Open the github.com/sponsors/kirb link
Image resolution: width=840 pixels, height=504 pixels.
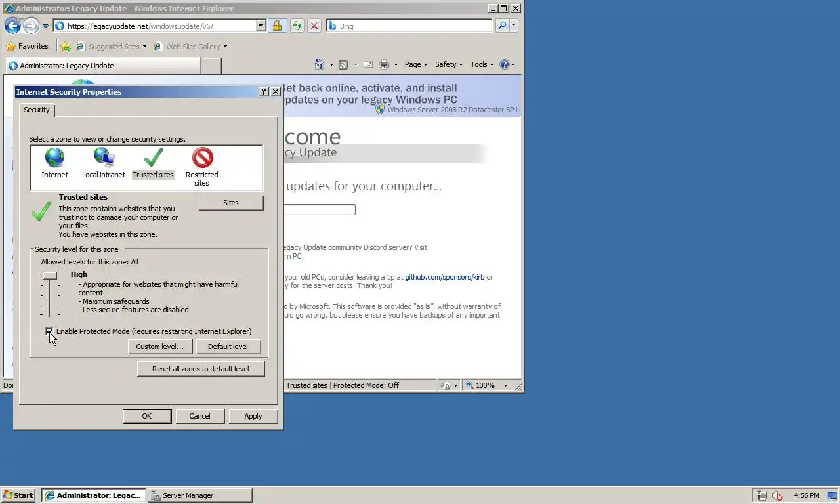pyautogui.click(x=445, y=277)
